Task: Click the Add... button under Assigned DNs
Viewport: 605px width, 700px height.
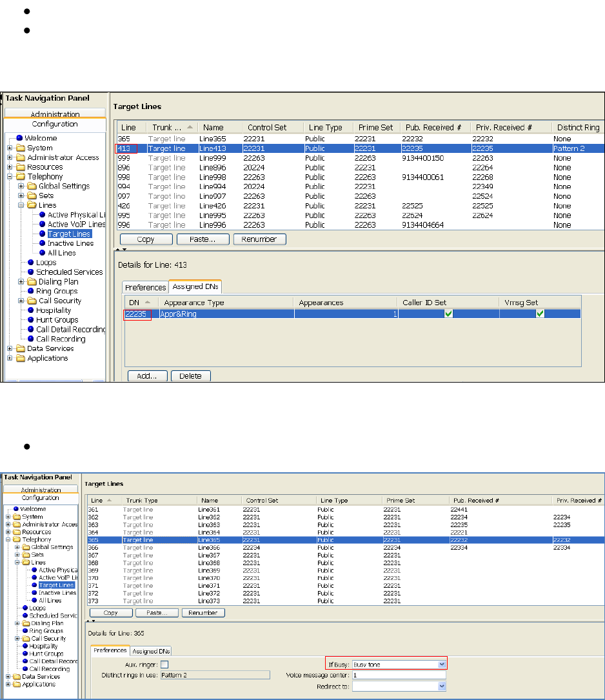Action: (x=147, y=375)
